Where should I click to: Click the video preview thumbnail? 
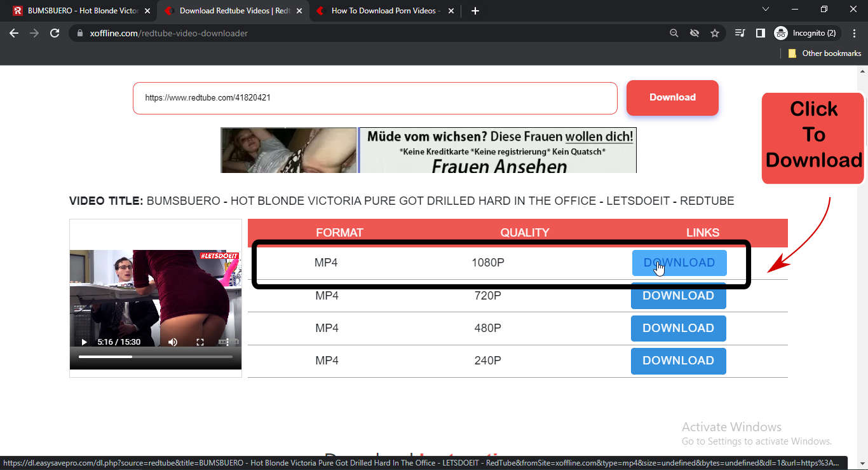tap(156, 309)
